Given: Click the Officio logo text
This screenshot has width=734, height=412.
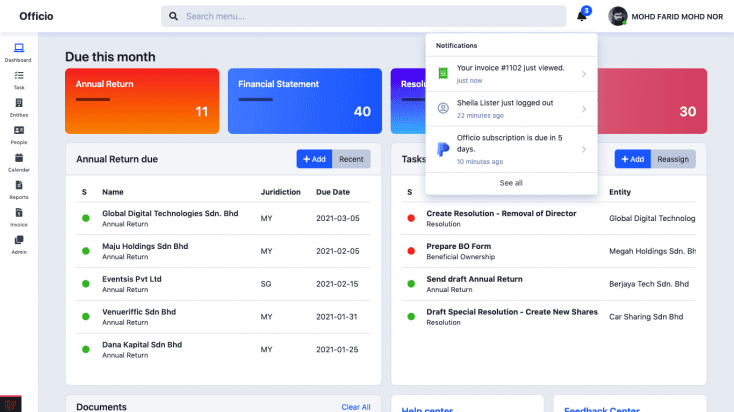Looking at the screenshot, I should pyautogui.click(x=36, y=16).
